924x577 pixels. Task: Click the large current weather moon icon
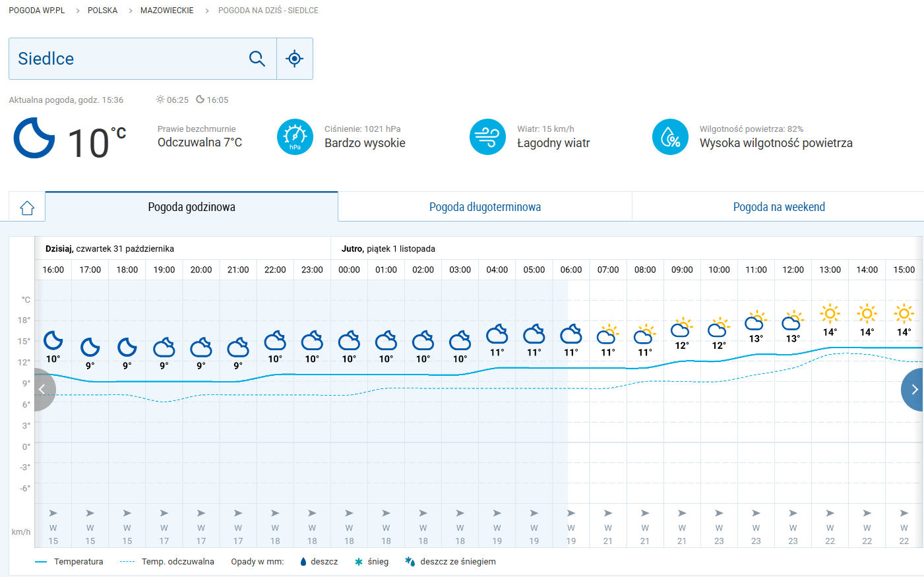point(34,138)
